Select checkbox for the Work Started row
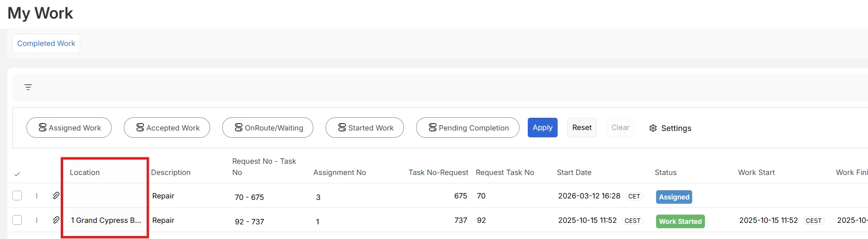The image size is (868, 239). [x=17, y=220]
